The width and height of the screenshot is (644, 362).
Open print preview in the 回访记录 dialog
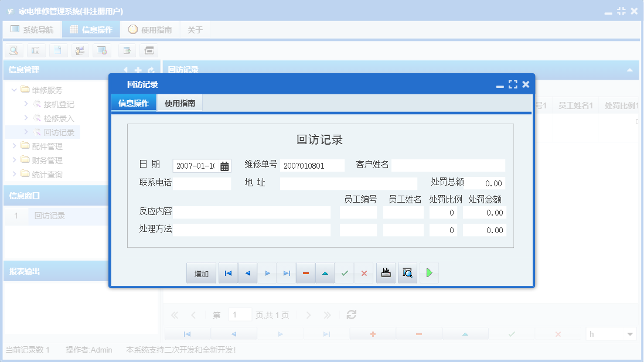tap(408, 272)
